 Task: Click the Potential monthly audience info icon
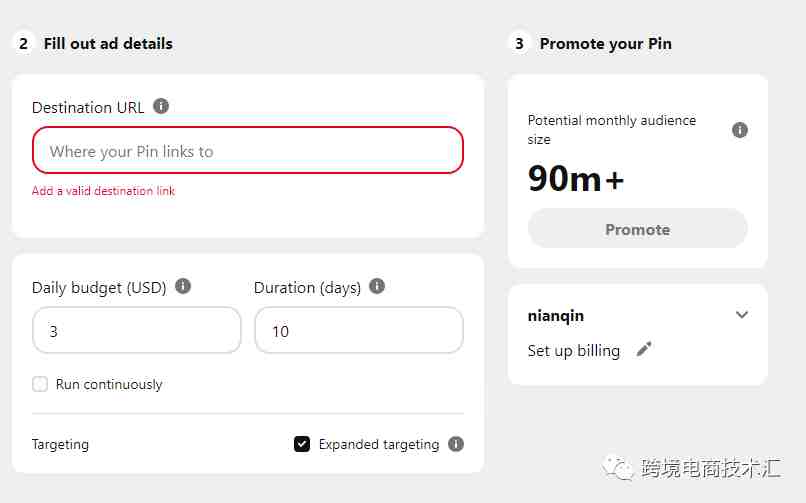pos(740,130)
